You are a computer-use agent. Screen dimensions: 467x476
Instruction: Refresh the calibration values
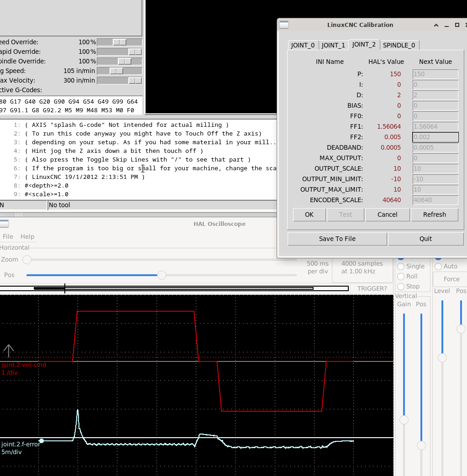(435, 214)
